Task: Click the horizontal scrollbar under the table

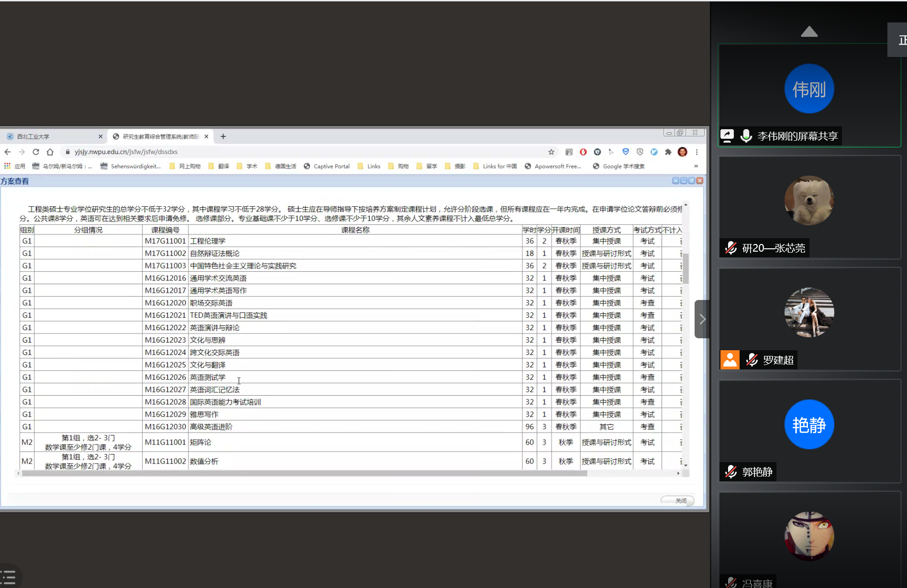Action: pyautogui.click(x=304, y=473)
